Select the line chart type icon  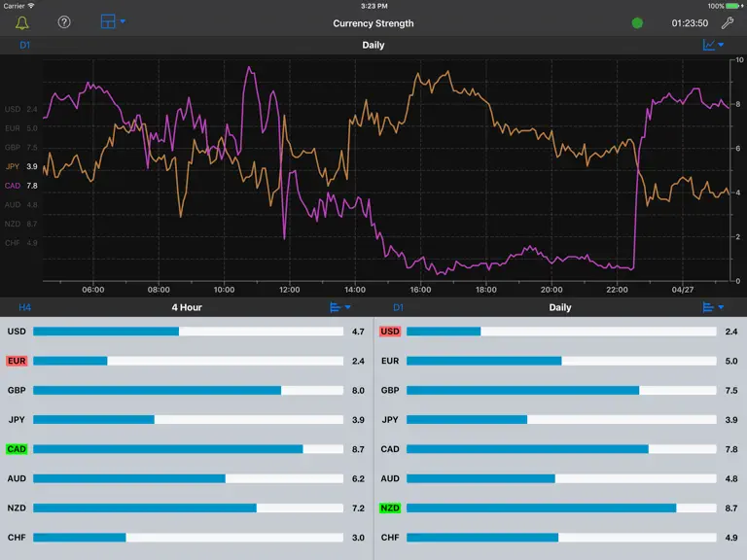tap(709, 45)
